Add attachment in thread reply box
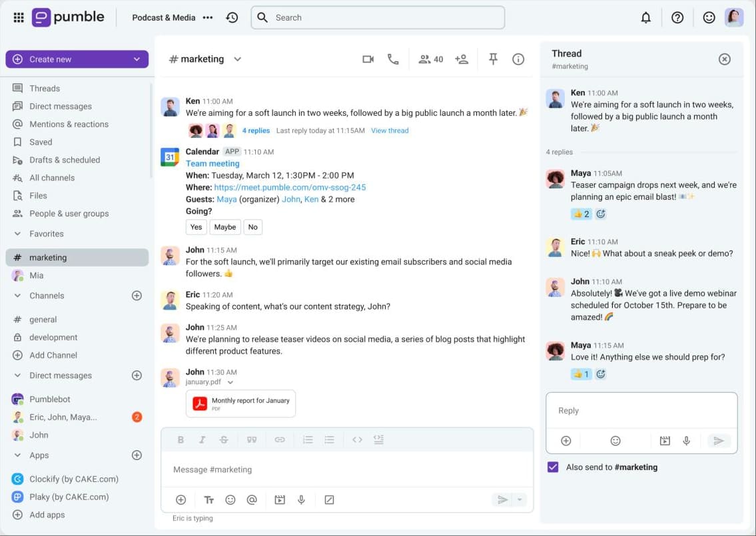Image resolution: width=756 pixels, height=536 pixels. coord(566,441)
